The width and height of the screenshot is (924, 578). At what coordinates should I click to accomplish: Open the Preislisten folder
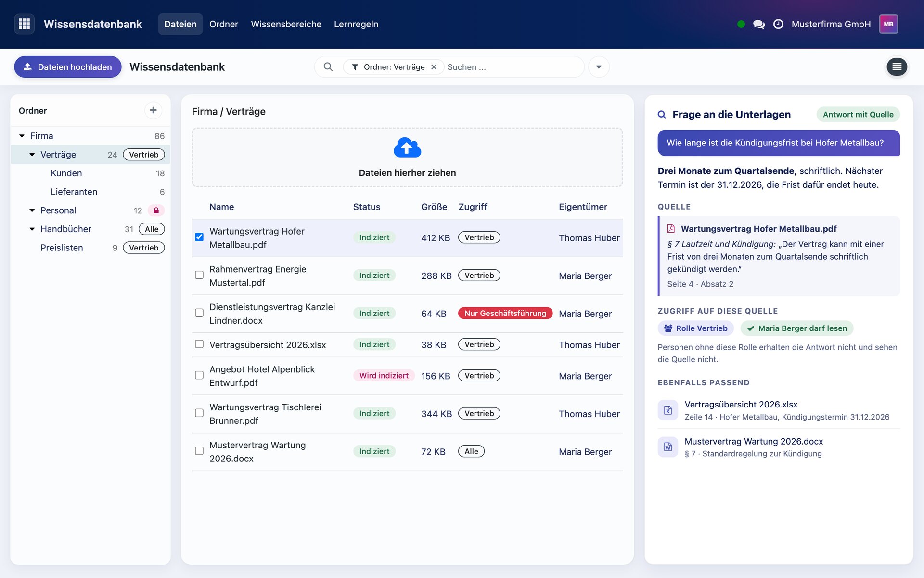(x=90, y=248)
